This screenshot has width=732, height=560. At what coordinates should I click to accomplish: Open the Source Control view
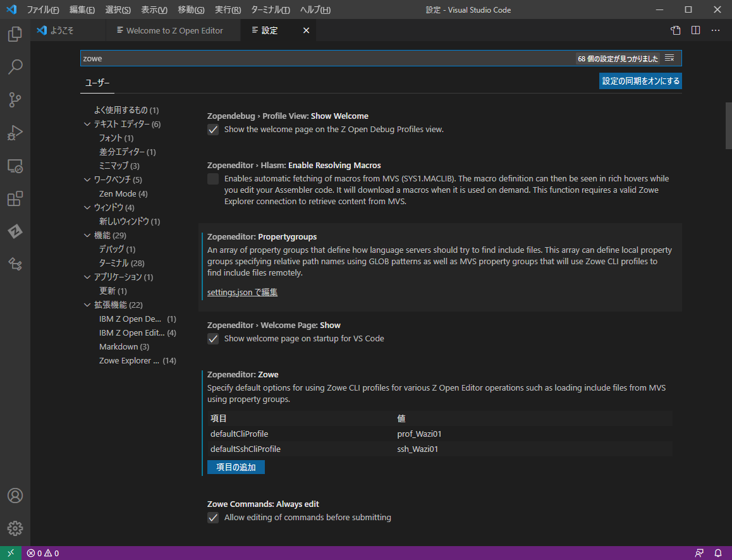pyautogui.click(x=15, y=100)
